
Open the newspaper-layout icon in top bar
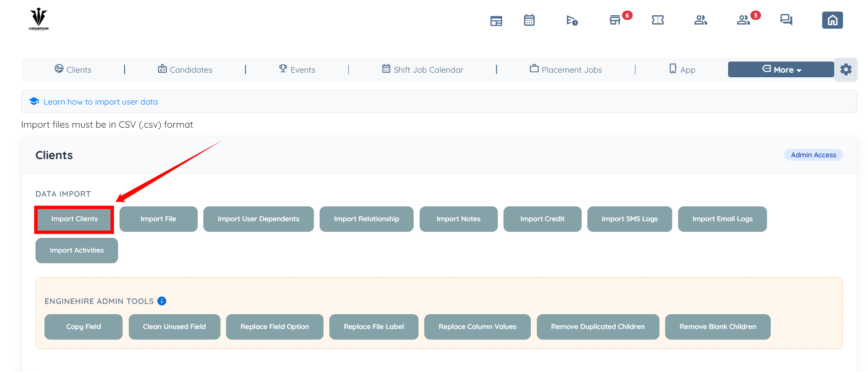[x=496, y=20]
